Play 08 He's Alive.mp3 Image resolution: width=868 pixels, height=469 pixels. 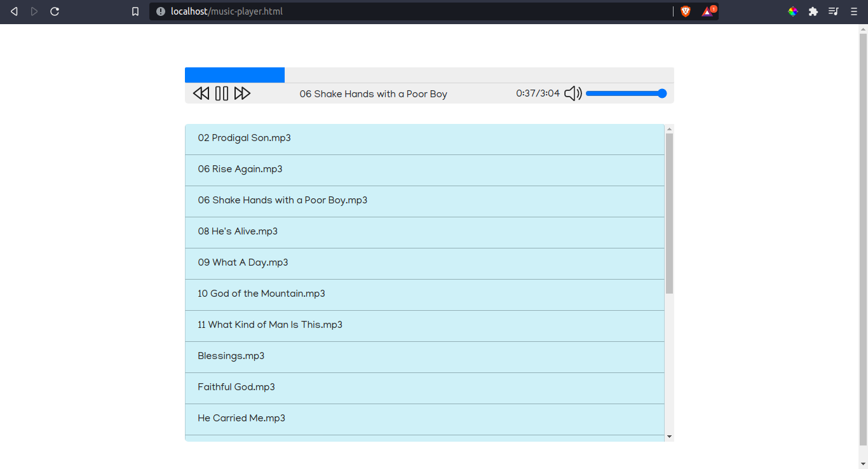point(424,233)
